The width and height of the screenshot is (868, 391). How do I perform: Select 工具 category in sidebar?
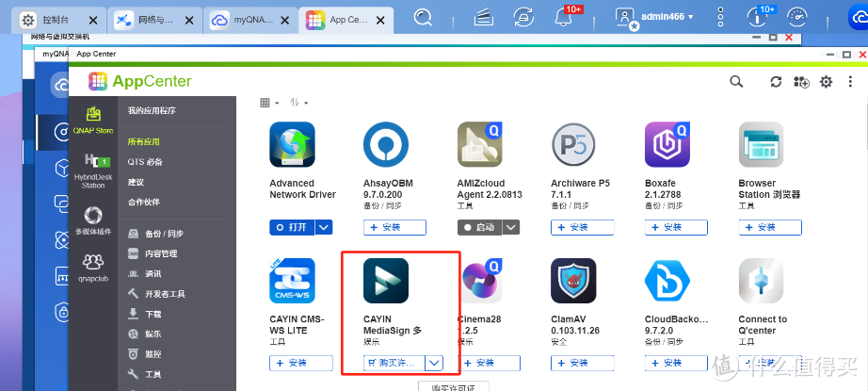point(144,374)
